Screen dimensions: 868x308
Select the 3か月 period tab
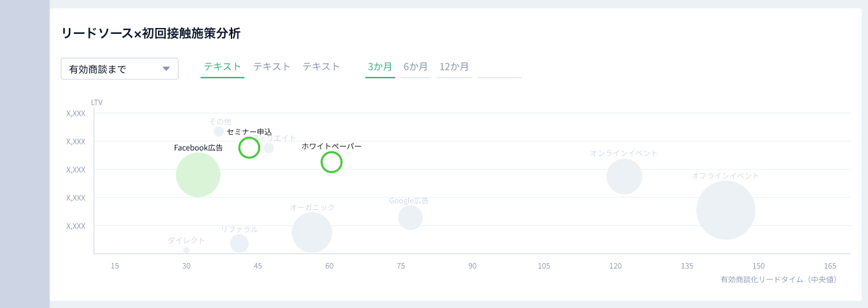coord(380,66)
